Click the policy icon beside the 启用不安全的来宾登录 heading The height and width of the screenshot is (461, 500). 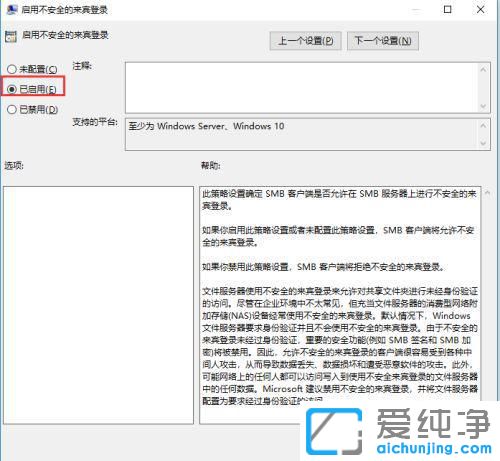point(11,36)
